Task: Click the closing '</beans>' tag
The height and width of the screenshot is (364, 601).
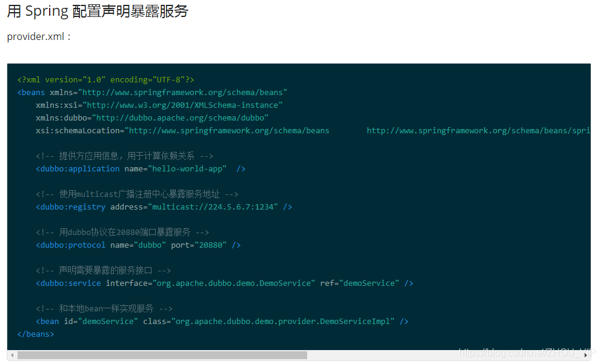Action: tap(36, 334)
